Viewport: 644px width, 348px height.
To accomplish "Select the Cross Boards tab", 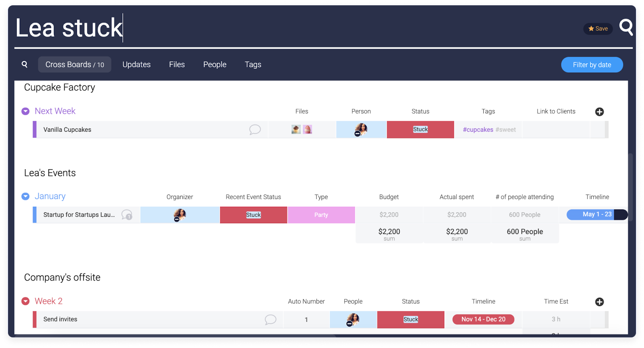I will pos(74,64).
